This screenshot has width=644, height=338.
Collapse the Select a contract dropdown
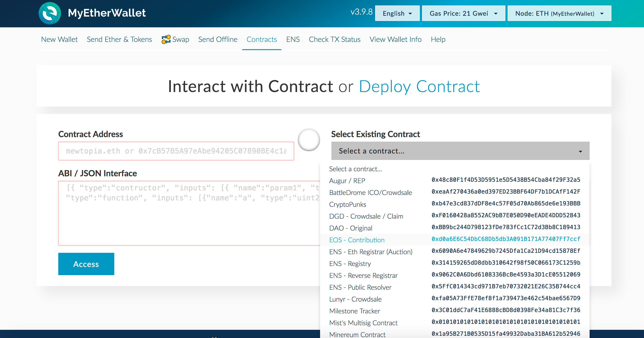point(460,151)
